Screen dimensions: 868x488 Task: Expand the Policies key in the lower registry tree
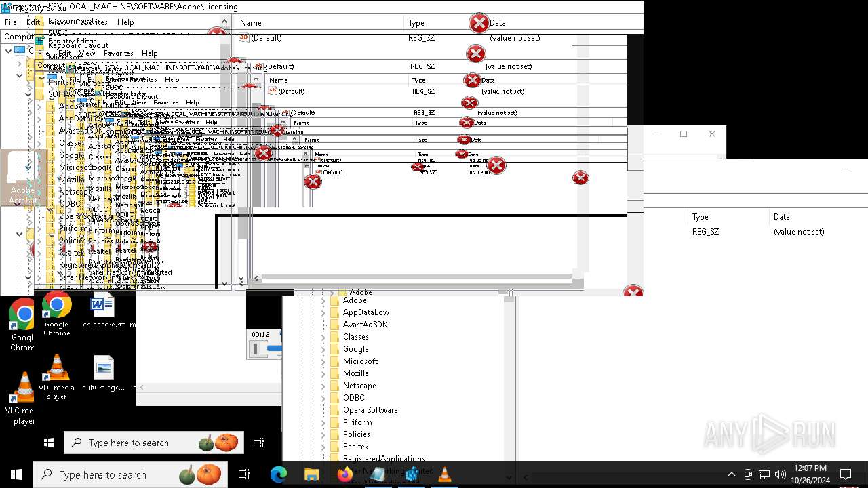tap(323, 434)
